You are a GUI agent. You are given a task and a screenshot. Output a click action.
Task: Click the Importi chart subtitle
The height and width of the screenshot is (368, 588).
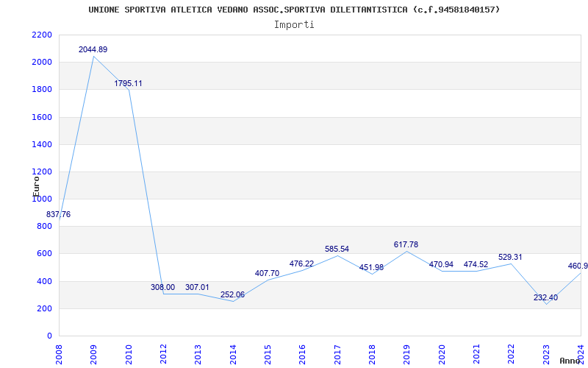(x=294, y=24)
